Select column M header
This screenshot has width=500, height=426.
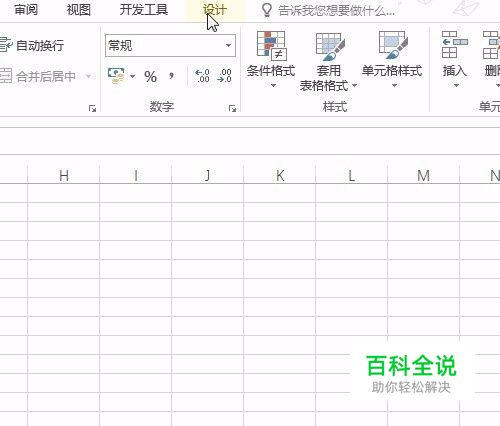424,175
